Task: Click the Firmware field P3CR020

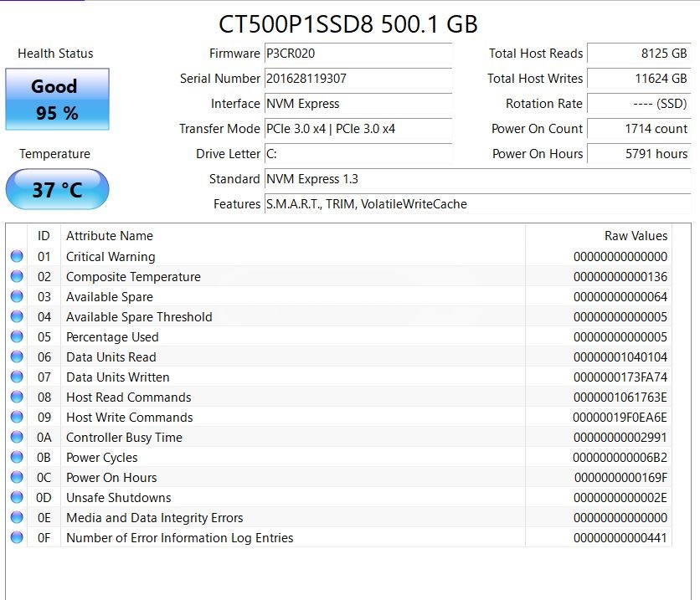Action: [x=358, y=54]
